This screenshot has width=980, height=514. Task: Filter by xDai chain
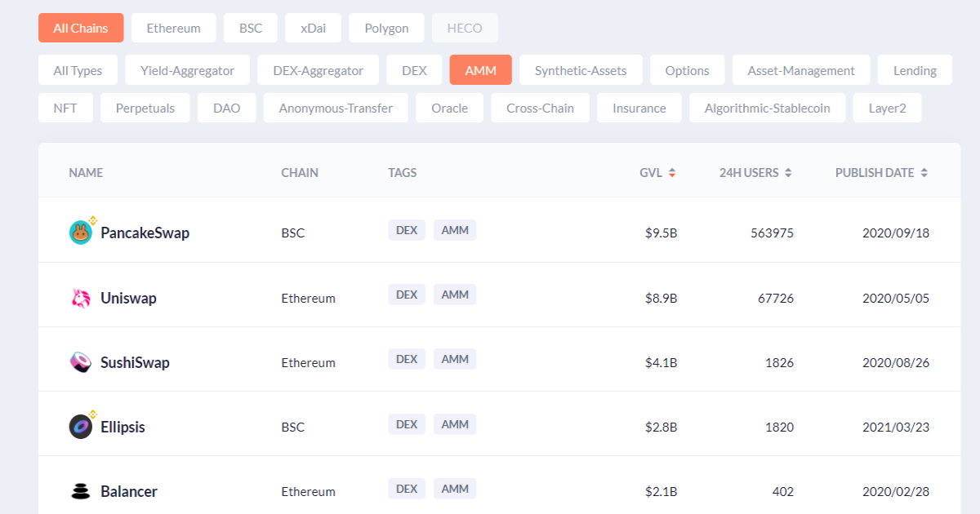pos(313,28)
